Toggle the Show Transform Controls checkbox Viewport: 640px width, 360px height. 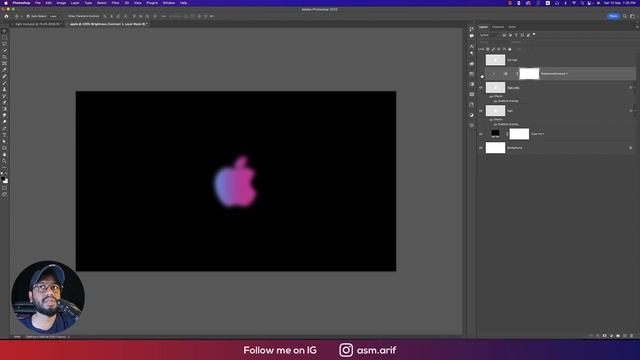(65, 16)
